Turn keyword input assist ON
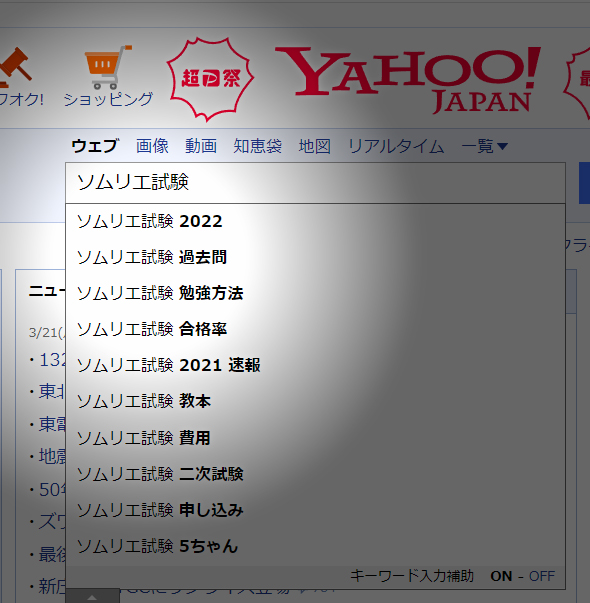The height and width of the screenshot is (603, 590). (501, 576)
